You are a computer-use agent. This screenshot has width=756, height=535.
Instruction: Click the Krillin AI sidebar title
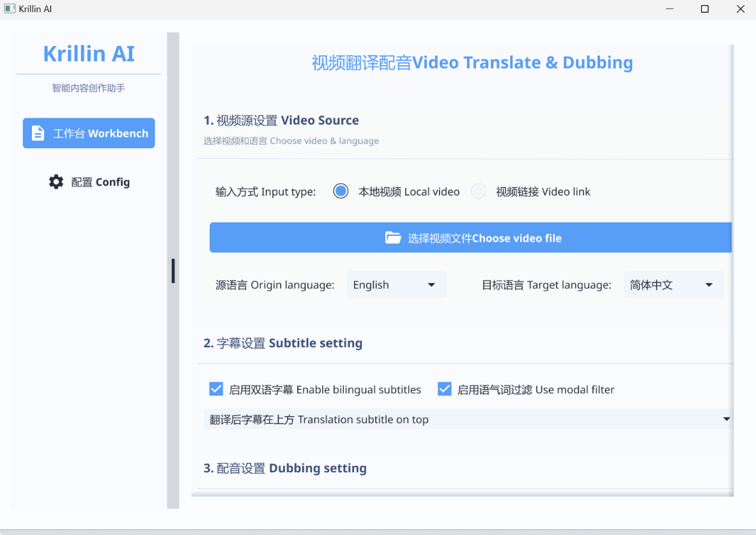tap(89, 54)
